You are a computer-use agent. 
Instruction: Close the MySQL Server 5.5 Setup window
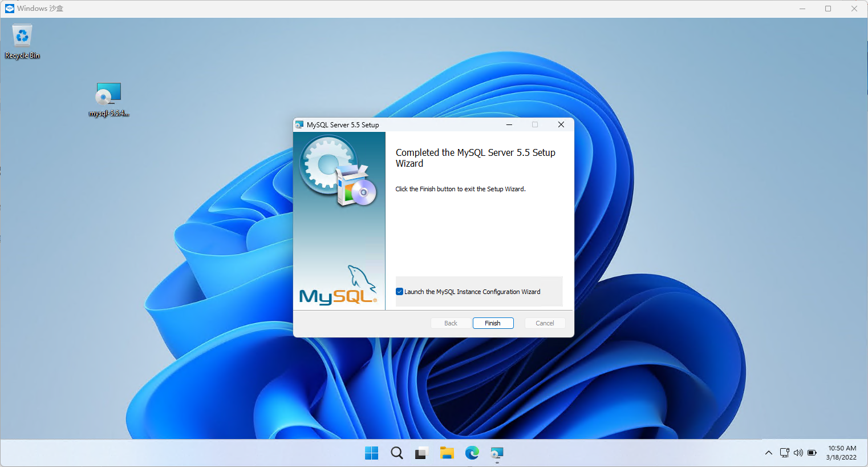pyautogui.click(x=561, y=124)
